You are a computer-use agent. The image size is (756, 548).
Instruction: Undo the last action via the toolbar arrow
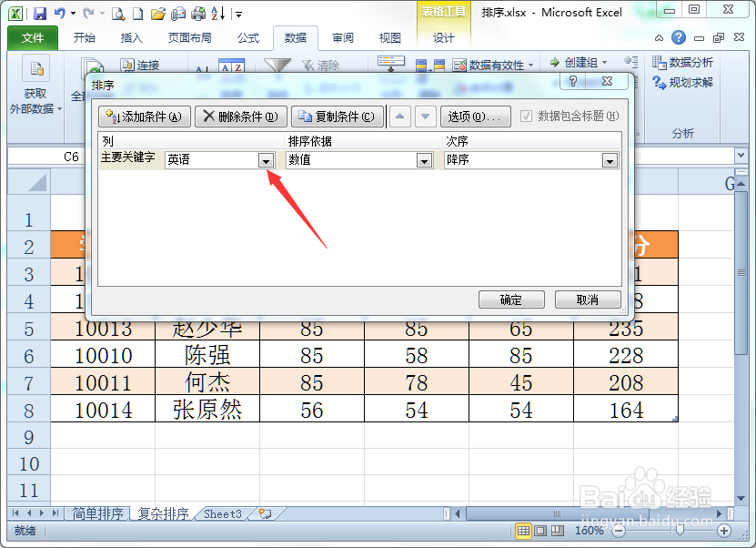59,13
